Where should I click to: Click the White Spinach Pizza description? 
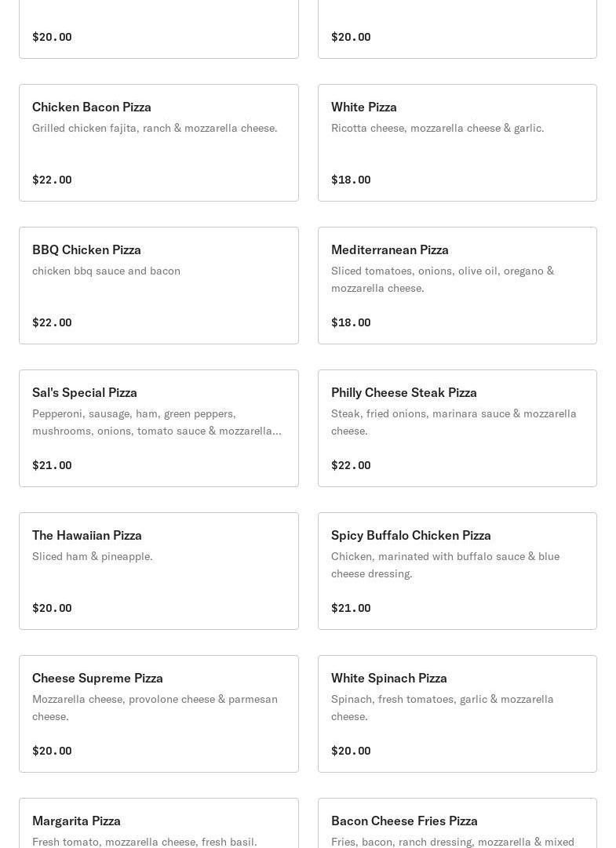click(x=442, y=708)
